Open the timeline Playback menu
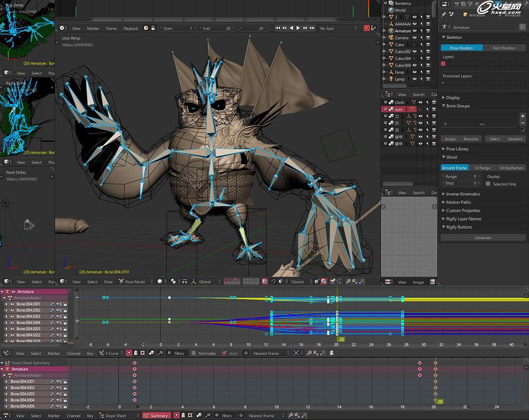 point(131,29)
